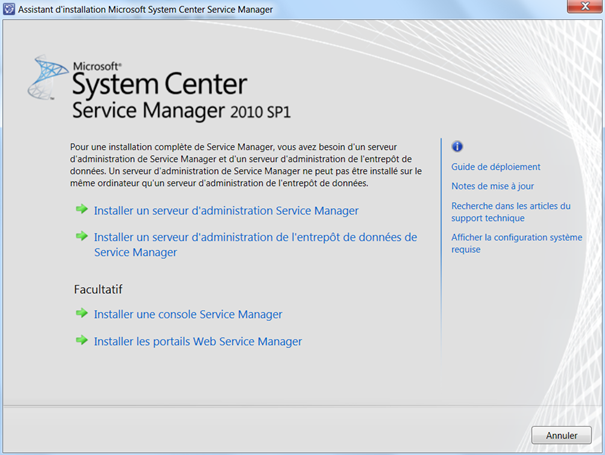Click the System Center logo graphic
This screenshot has height=455, width=605.
point(47,77)
